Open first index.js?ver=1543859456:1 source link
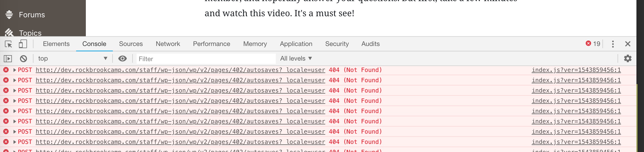 click(x=576, y=70)
